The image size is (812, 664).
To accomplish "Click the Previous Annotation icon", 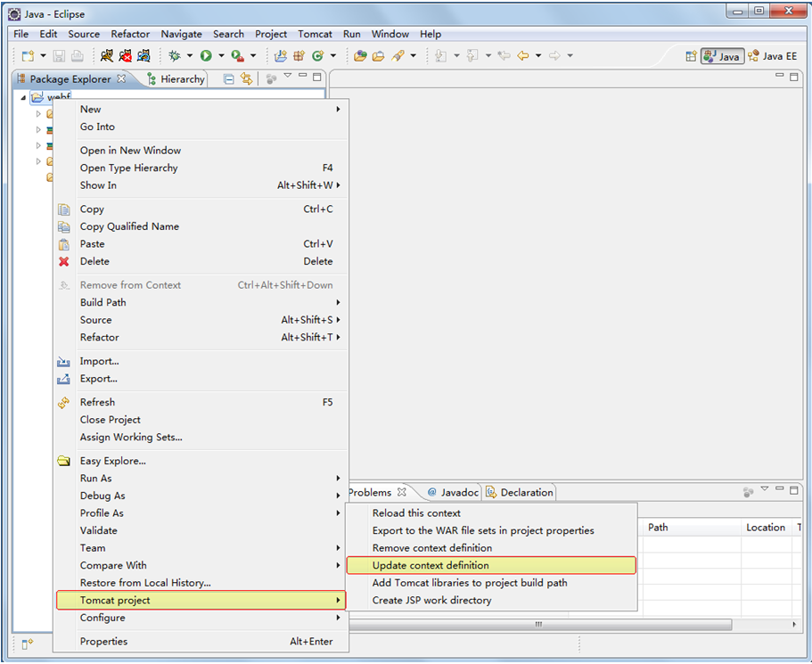I will click(472, 55).
